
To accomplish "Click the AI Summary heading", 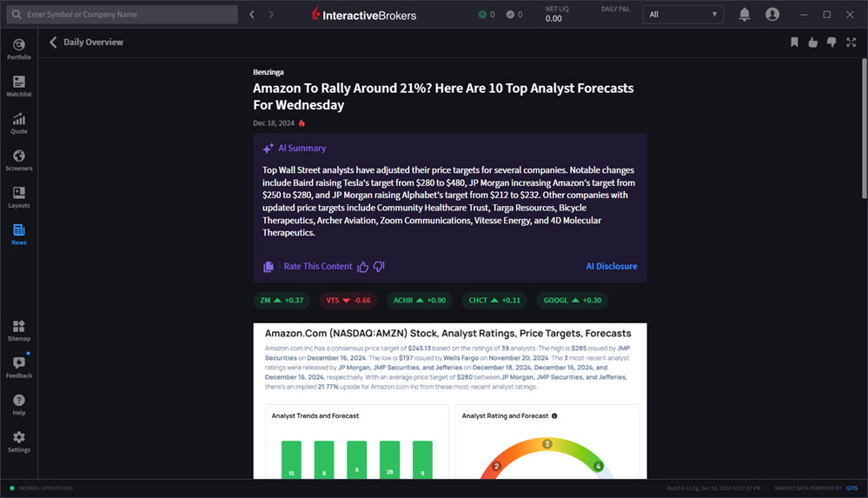I will pos(301,148).
